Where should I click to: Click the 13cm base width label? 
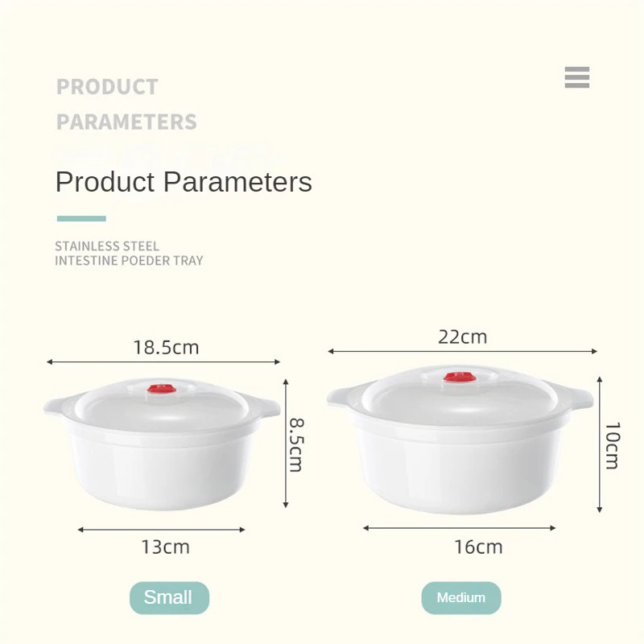(x=165, y=547)
